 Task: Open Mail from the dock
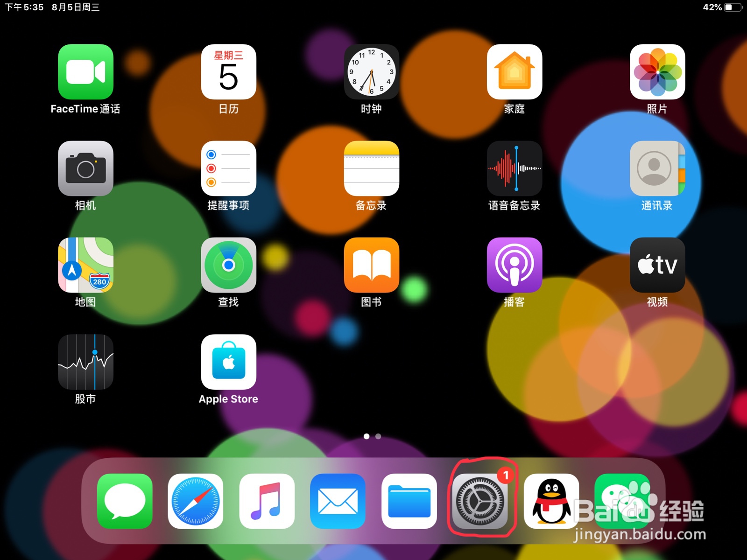[338, 501]
